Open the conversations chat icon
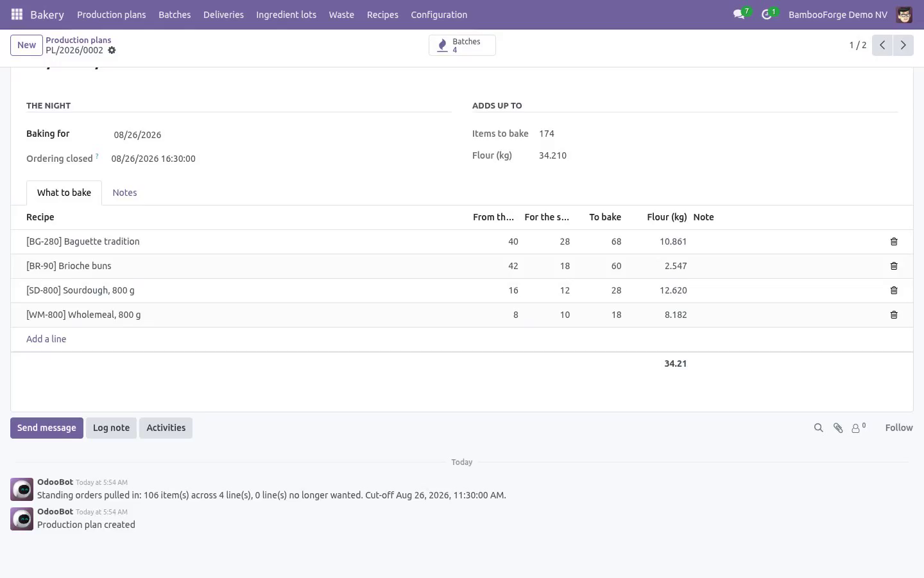This screenshot has height=578, width=924. tap(739, 14)
